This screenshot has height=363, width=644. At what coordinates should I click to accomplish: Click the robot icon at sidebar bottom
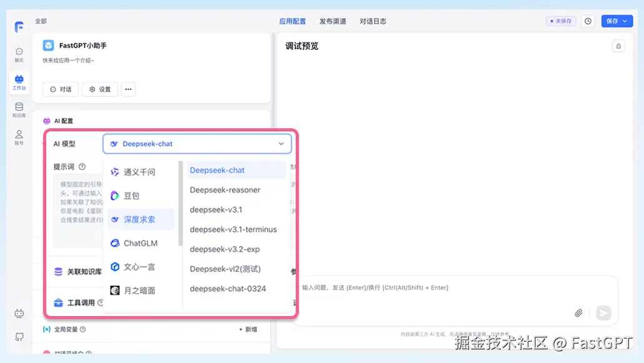(19, 314)
